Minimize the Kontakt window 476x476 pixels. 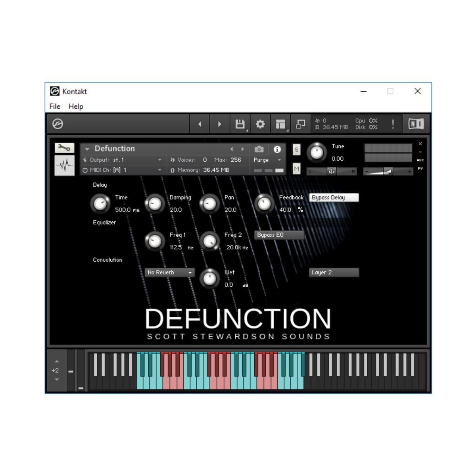tap(363, 91)
